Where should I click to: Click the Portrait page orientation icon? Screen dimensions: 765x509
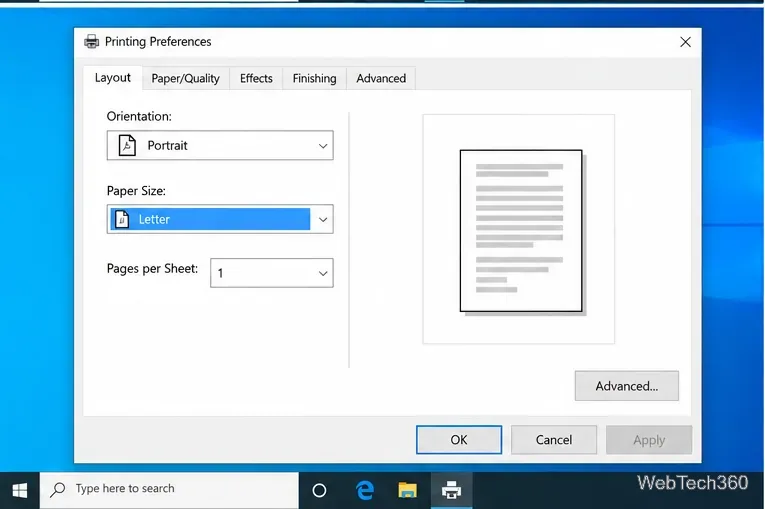(127, 145)
